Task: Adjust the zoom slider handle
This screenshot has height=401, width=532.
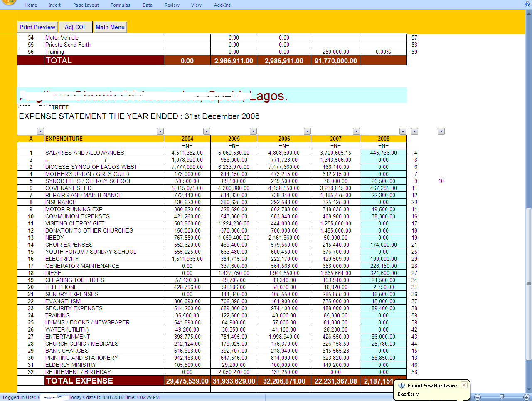Action: tap(502, 397)
